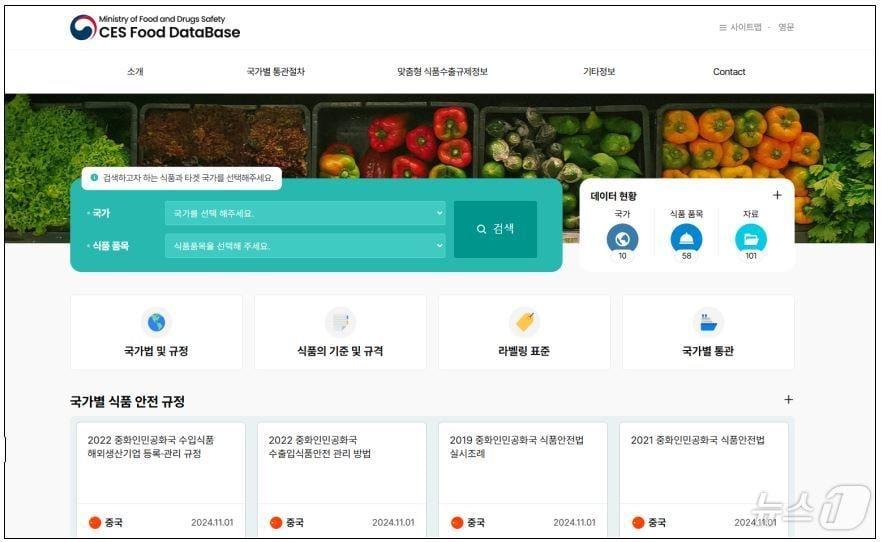Screen dimensions: 881x542
Task: Go to the Contact menu item
Action: (729, 72)
